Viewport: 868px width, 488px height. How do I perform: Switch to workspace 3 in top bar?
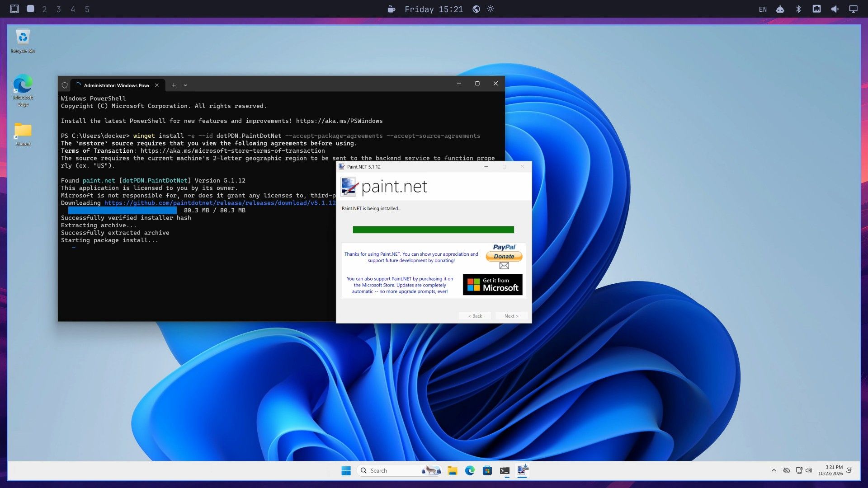pos(58,9)
